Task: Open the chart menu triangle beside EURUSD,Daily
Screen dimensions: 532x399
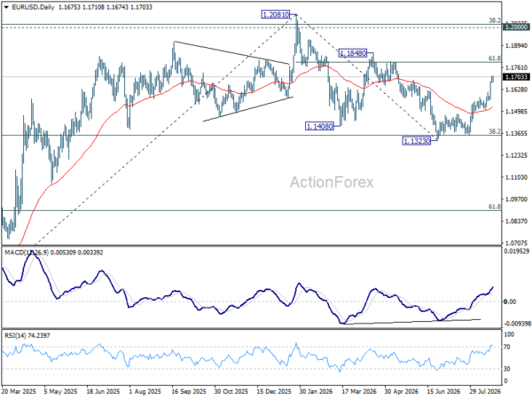Action: (x=6, y=7)
